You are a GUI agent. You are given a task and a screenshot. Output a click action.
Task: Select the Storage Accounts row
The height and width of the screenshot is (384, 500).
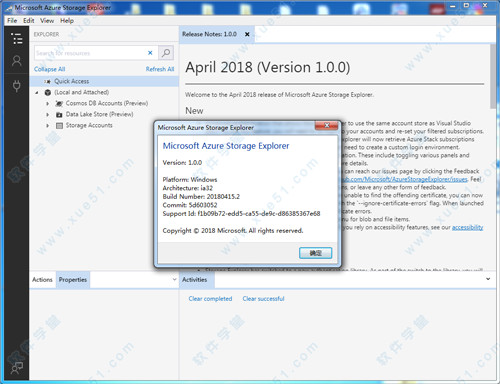104,125
